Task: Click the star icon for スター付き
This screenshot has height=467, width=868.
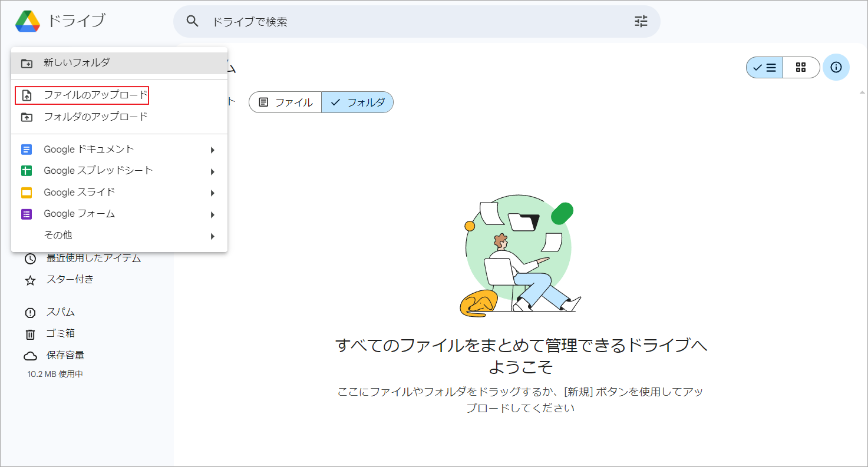Action: click(x=30, y=280)
